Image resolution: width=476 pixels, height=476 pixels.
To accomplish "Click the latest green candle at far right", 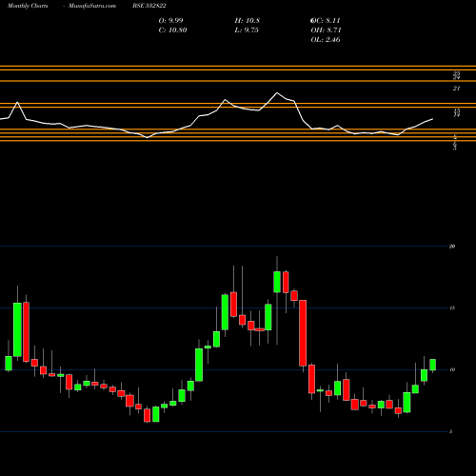I will pyautogui.click(x=433, y=365).
